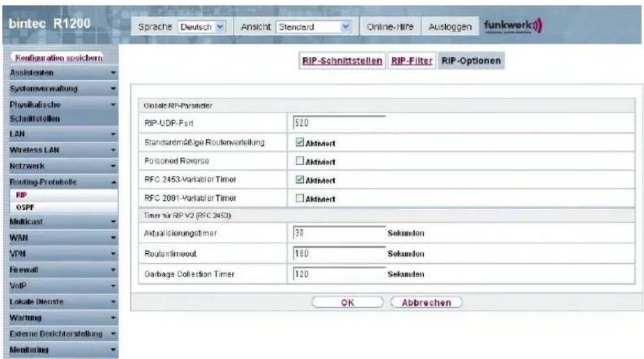Click the Poisoned Reverse label

pyautogui.click(x=177, y=161)
